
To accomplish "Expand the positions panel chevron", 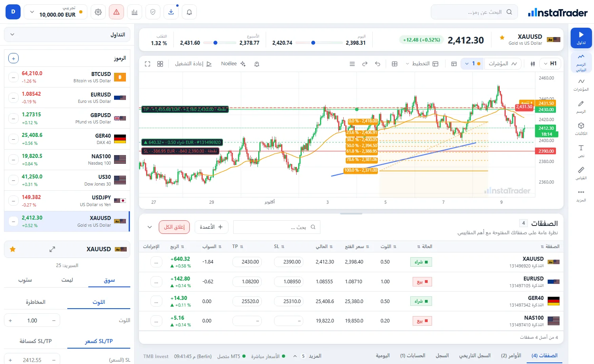I will [x=150, y=227].
